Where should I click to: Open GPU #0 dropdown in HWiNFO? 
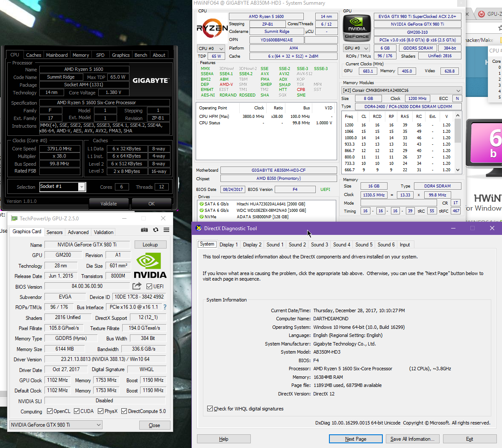(x=357, y=48)
